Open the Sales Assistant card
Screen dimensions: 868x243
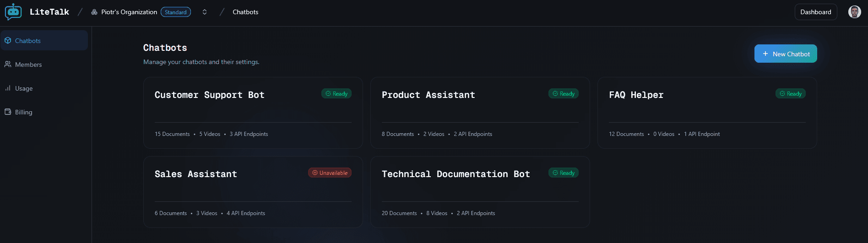click(x=253, y=192)
